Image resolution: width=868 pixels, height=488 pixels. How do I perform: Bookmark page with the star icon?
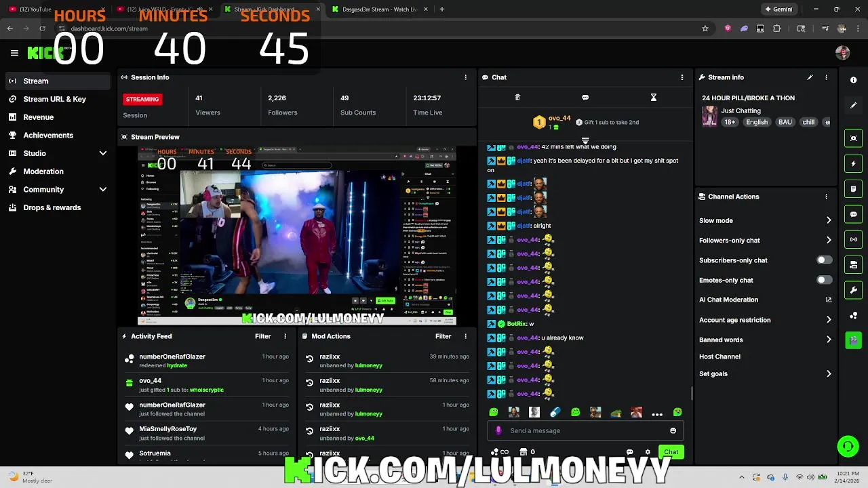coord(705,28)
